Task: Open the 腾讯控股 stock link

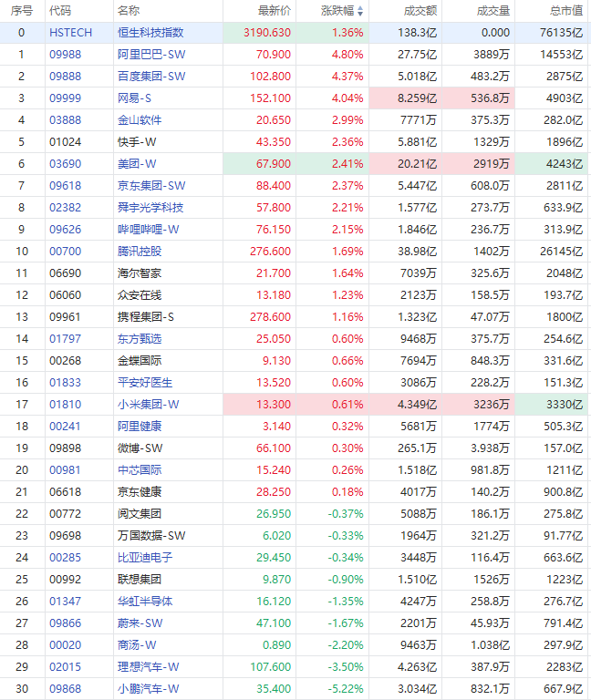Action: 140,251
